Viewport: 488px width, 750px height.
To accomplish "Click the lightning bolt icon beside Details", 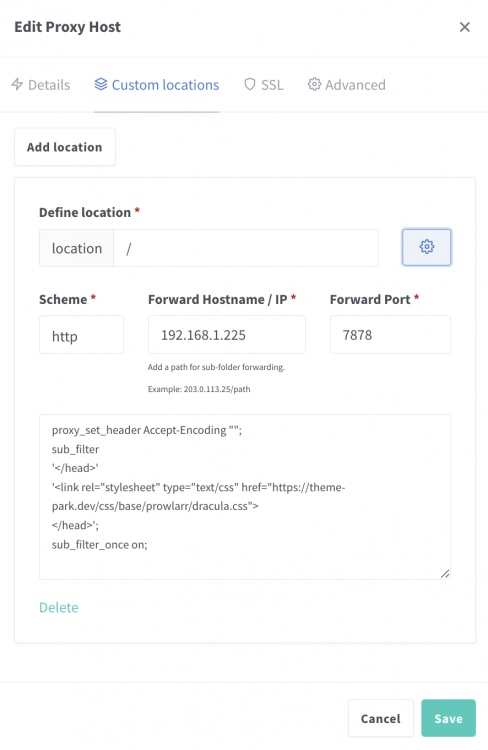I will (17, 84).
